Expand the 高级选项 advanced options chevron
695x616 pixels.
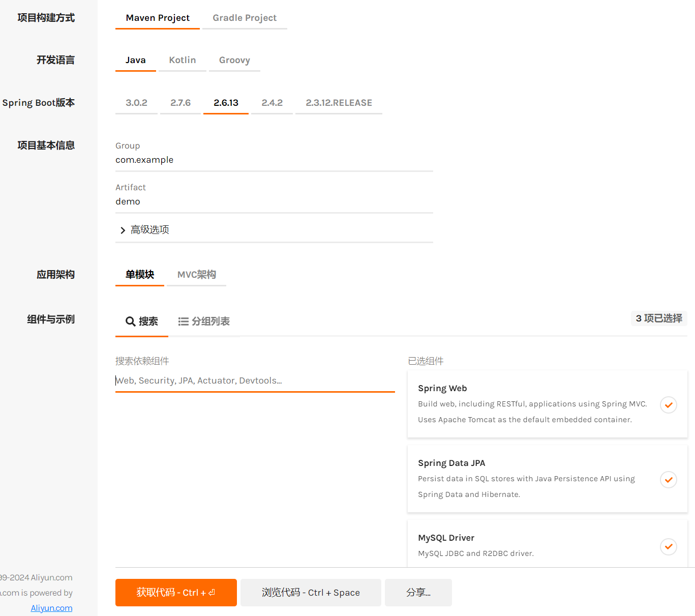pyautogui.click(x=123, y=230)
